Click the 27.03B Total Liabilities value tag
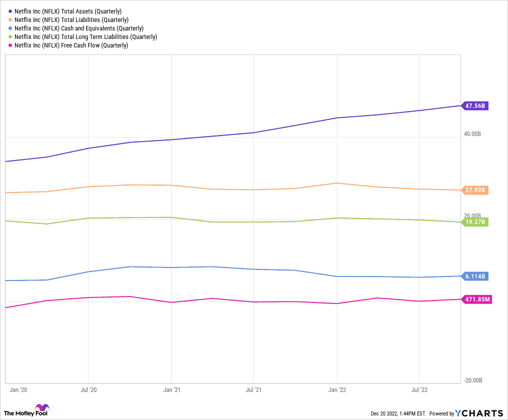Image resolution: width=508 pixels, height=420 pixels. 475,190
